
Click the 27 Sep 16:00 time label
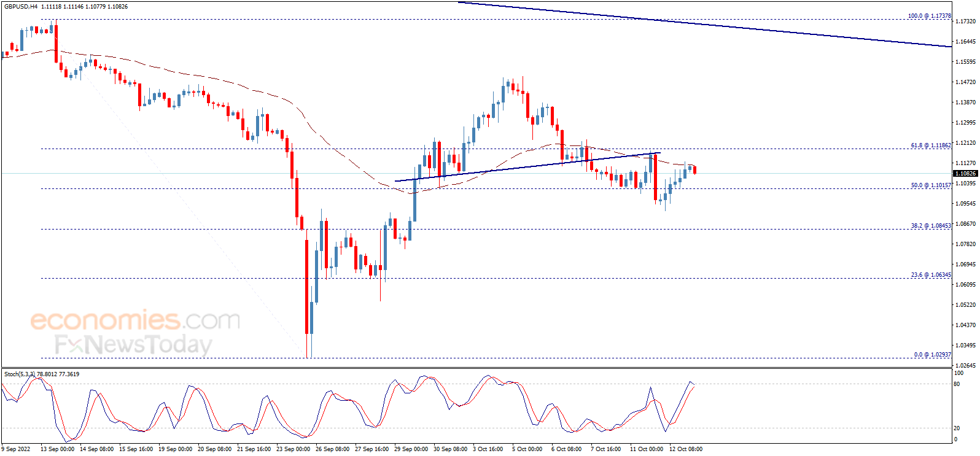[371, 449]
